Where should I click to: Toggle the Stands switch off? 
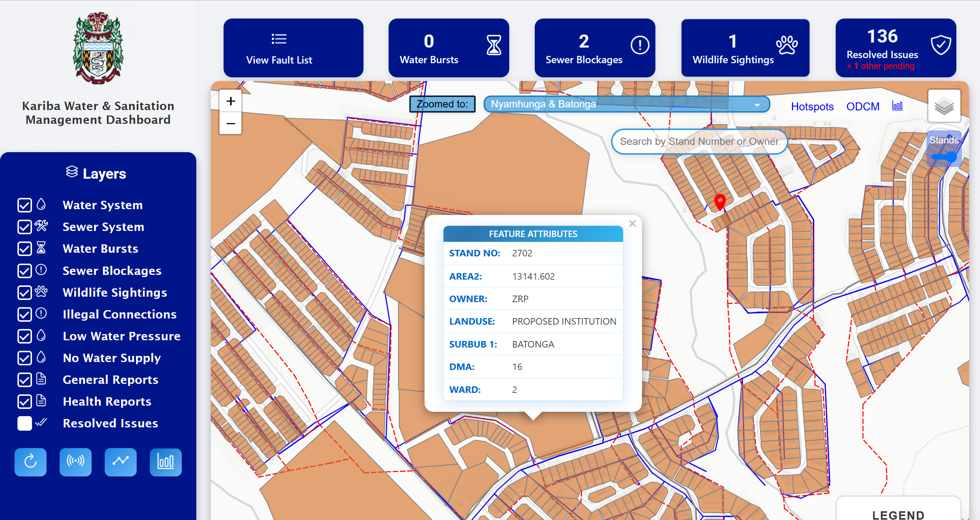(945, 157)
